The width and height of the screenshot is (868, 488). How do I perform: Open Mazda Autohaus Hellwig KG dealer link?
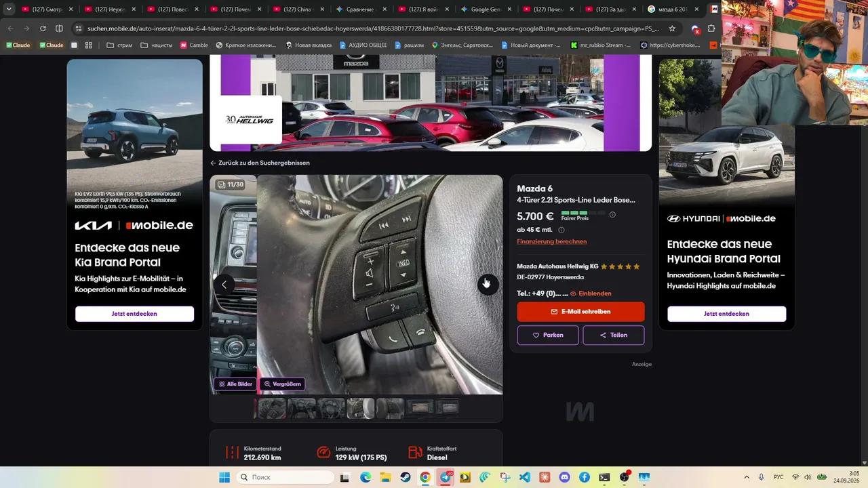click(557, 266)
